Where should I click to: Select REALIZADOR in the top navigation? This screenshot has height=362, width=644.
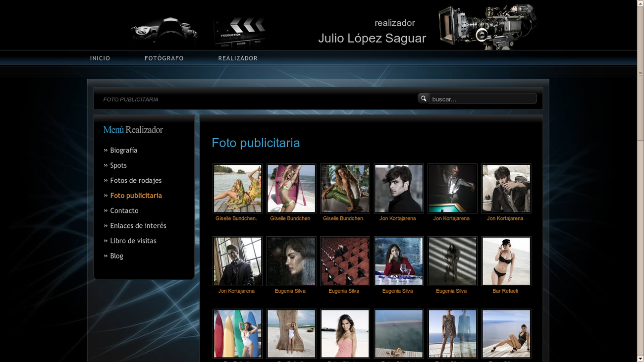(238, 58)
